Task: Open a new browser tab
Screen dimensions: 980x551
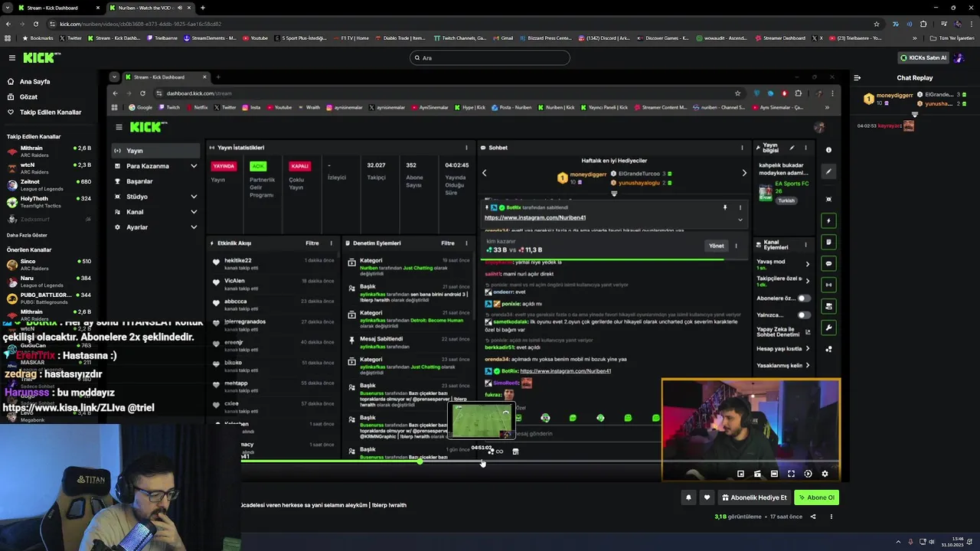Action: click(202, 8)
